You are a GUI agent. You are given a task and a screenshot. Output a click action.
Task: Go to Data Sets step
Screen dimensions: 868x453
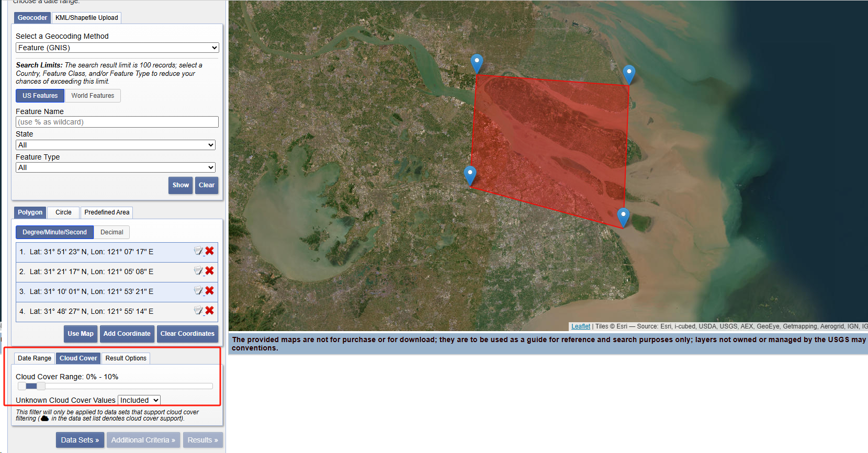pos(80,440)
